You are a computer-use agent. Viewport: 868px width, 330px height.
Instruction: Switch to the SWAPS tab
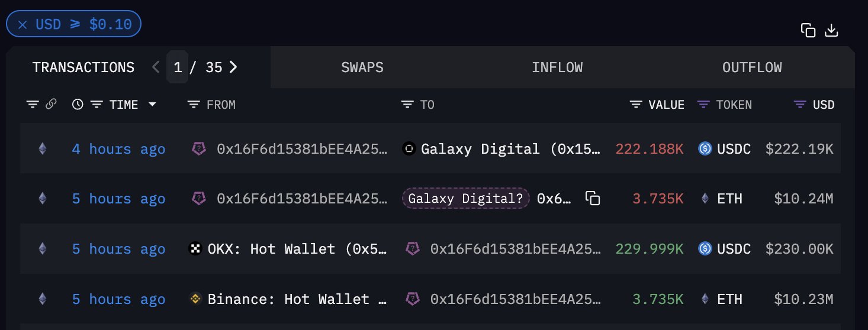tap(362, 67)
